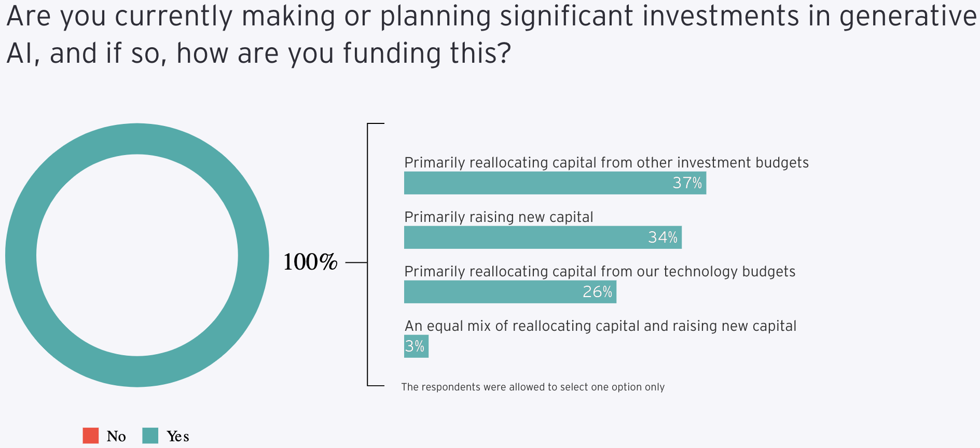980x448 pixels.
Task: Click the teal Yes legend swatch
Action: click(150, 436)
